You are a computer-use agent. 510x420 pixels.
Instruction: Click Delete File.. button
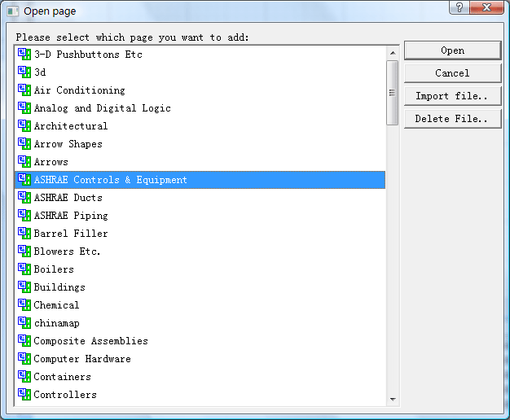click(452, 119)
